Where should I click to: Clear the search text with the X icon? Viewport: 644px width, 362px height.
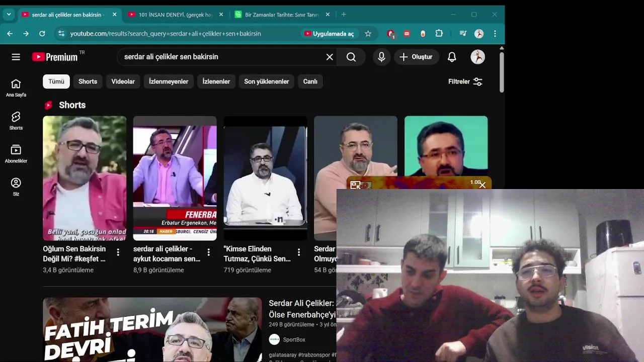coord(330,57)
